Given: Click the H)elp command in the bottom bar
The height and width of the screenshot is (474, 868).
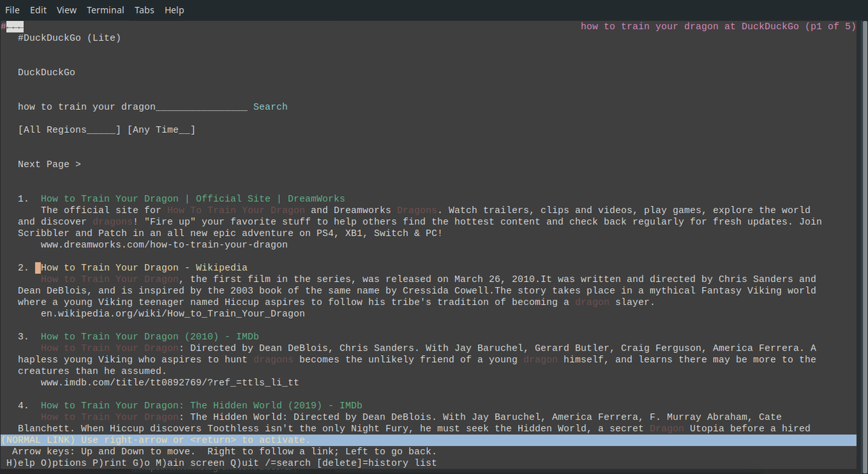Looking at the screenshot, I should click(x=20, y=463).
